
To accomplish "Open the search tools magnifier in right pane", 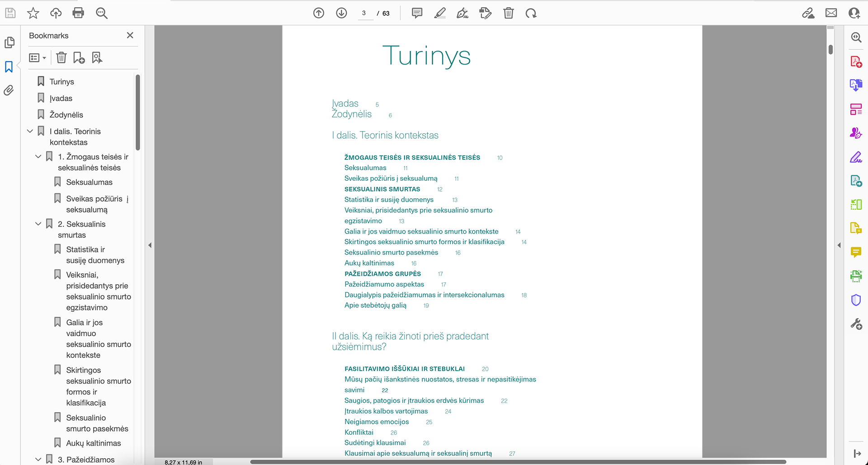I will tap(856, 38).
